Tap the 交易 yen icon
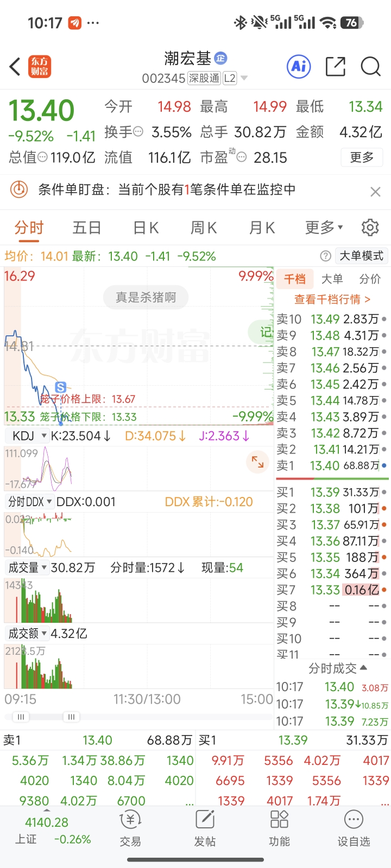Viewport: 391px width, 868px height. (x=130, y=827)
